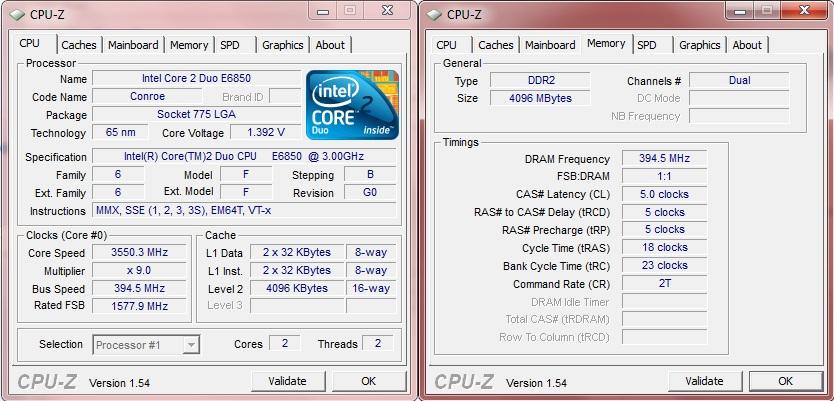834x401 pixels.
Task: Click the Technology value 65 nm
Action: point(120,132)
